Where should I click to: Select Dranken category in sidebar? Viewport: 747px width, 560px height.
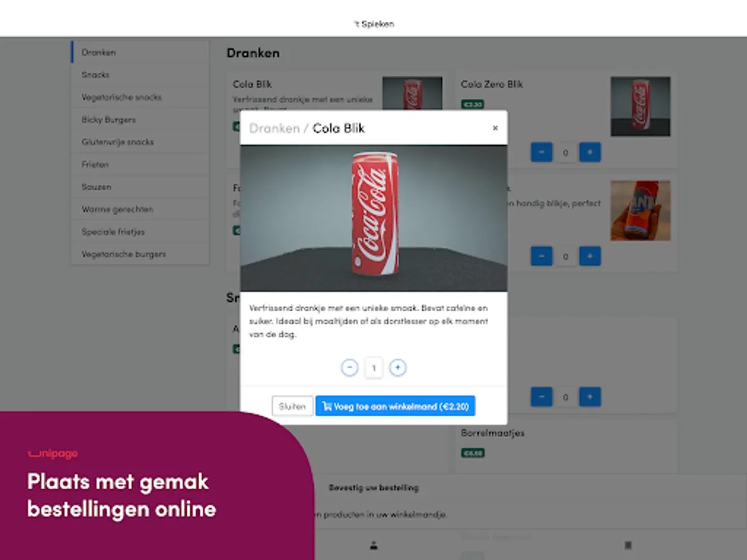click(x=140, y=52)
